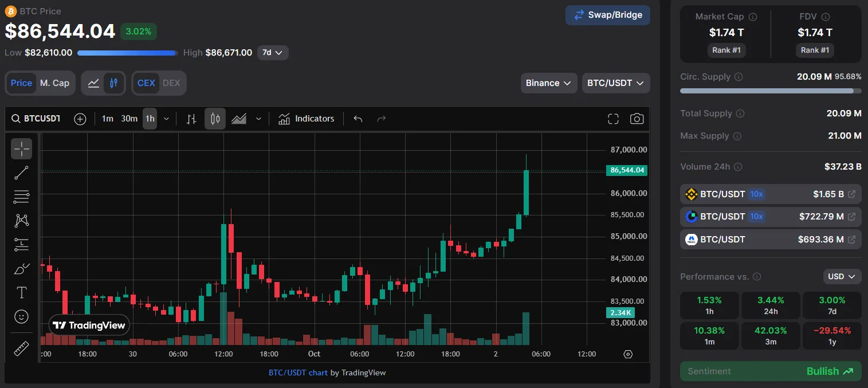Screen dimensions: 868x388
Task: Set chart interval to 30m
Action: 129,119
